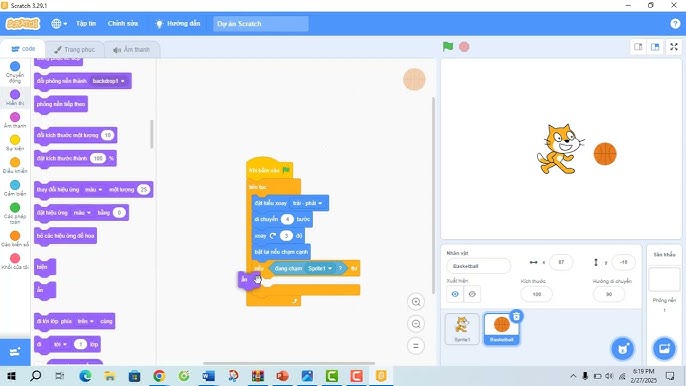Switch to the Âm thanh tab
Viewport: 686px width, 386px height.
coord(131,49)
